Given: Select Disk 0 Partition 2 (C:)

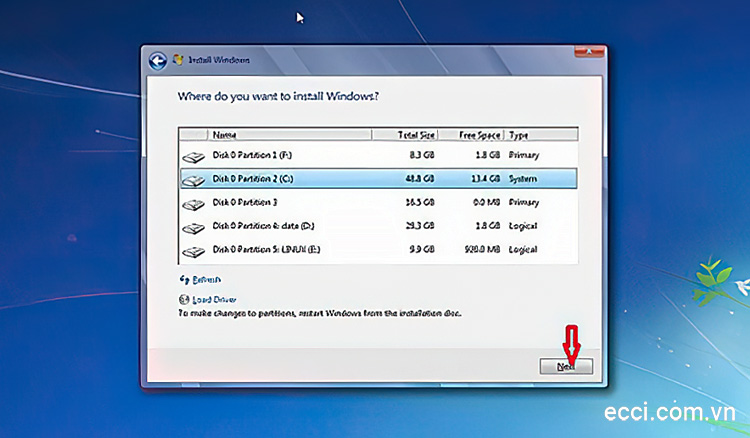Looking at the screenshot, I should tap(378, 178).
